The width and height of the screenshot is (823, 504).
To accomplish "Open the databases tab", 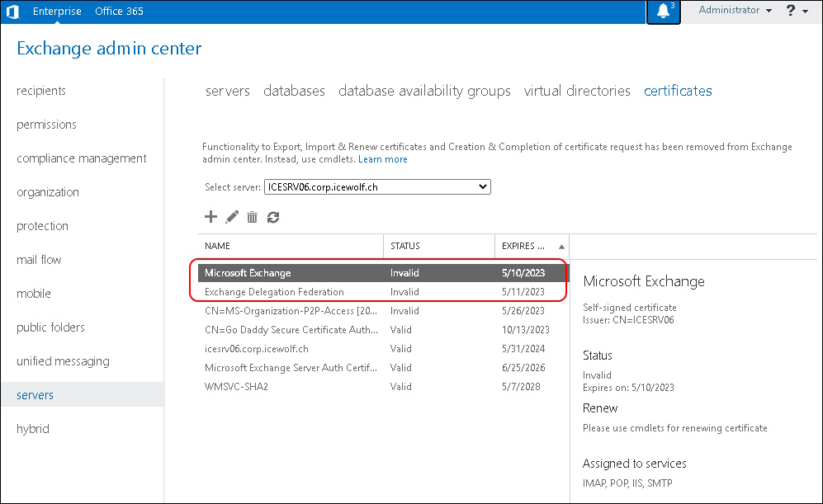I will (x=294, y=91).
